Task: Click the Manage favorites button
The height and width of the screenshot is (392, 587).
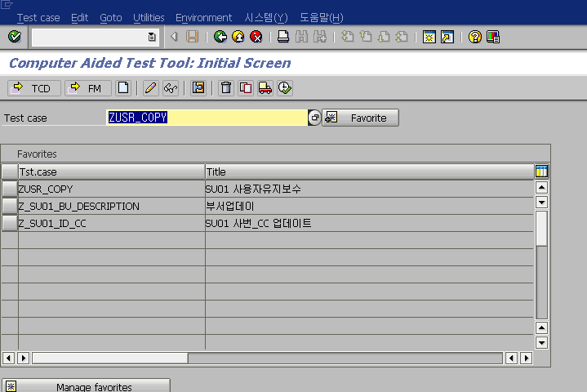Action: [86, 385]
